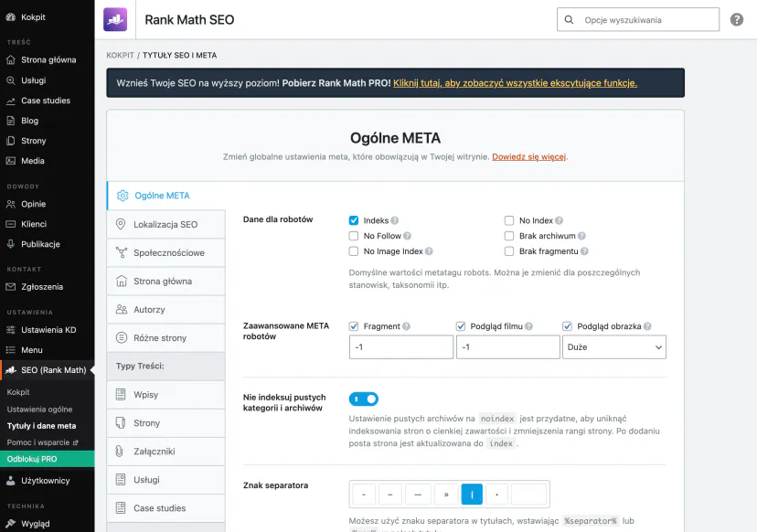Click the info icon beside Podgląd filmu

click(x=528, y=326)
